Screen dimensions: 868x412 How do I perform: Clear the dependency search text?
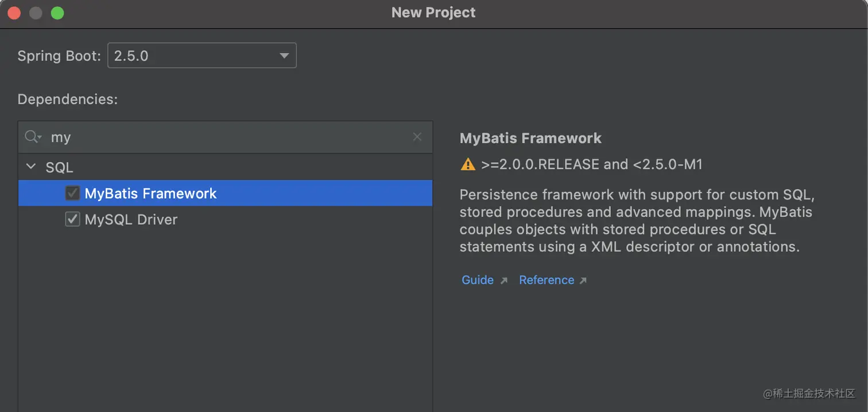(417, 137)
